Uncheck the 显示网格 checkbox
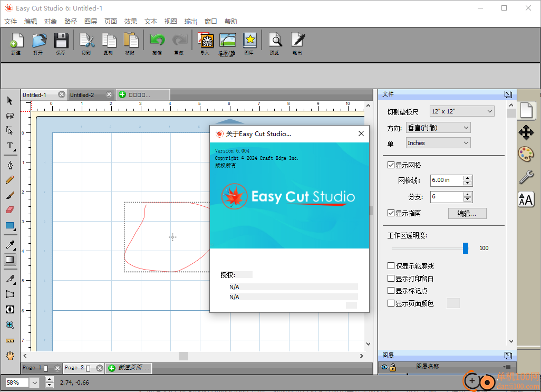The width and height of the screenshot is (541, 392). tap(391, 165)
